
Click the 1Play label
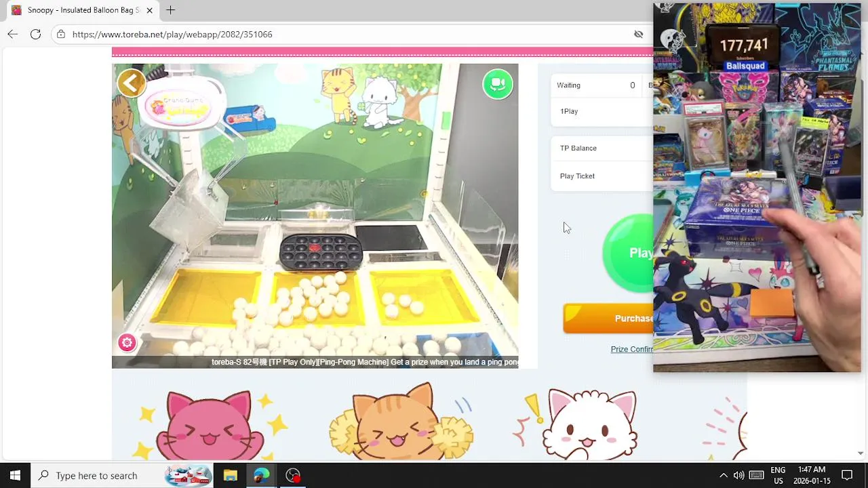(x=569, y=111)
